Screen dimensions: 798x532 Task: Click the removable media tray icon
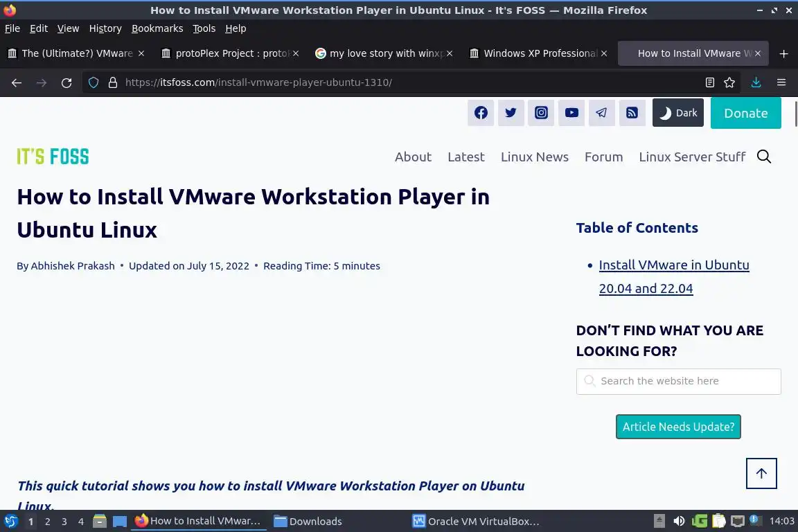659,522
